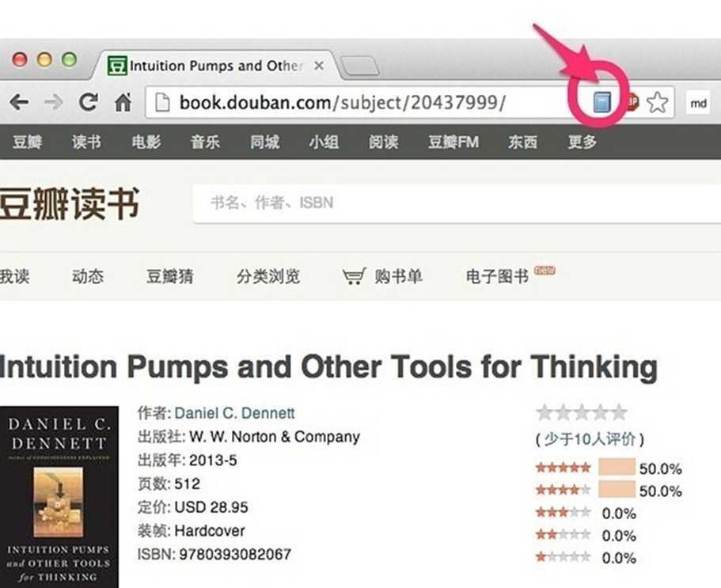This screenshot has width=721, height=588.
Task: Open 东西 in top navigation
Action: (523, 142)
